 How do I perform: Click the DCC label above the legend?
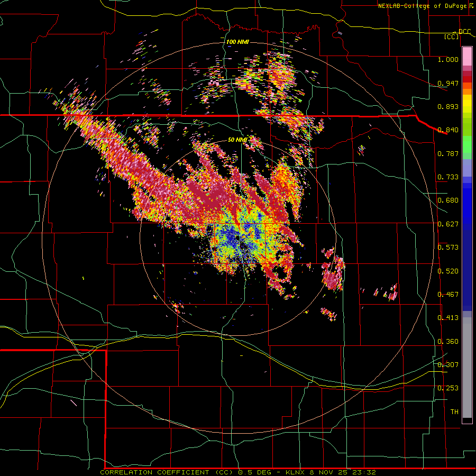pos(464,32)
